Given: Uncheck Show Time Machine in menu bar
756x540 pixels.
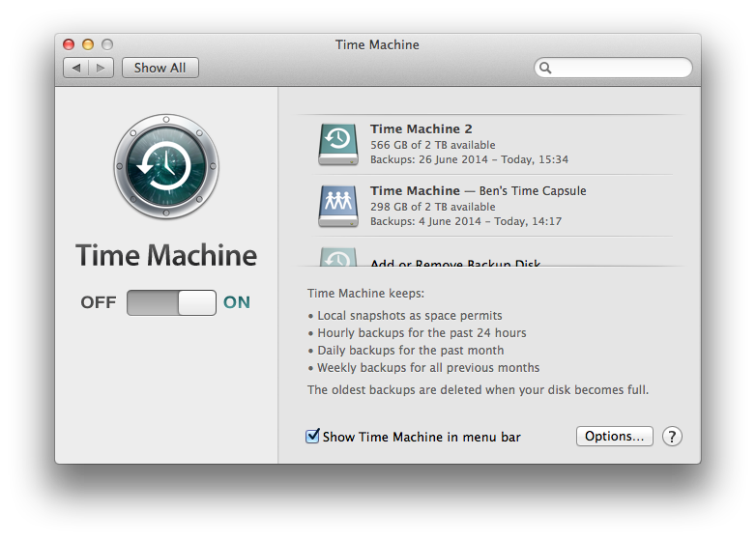Looking at the screenshot, I should click(312, 437).
